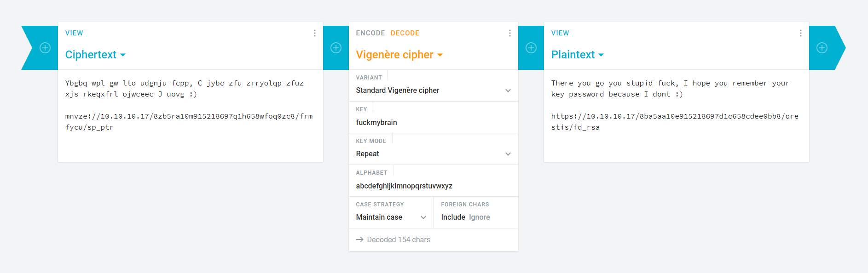Image resolution: width=868 pixels, height=273 pixels.
Task: Click the plus icon between Ciphertext and Vigenère
Action: pyautogui.click(x=336, y=48)
